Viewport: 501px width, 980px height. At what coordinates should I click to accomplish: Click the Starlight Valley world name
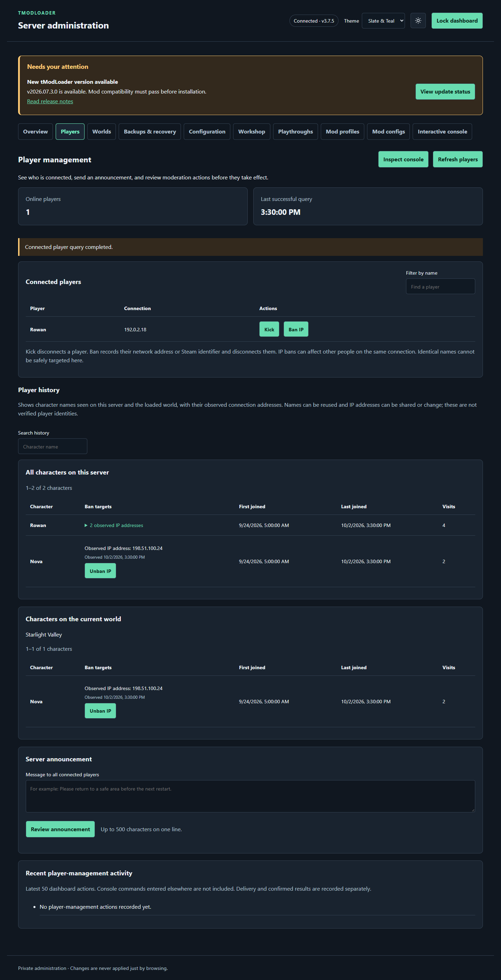(x=44, y=634)
